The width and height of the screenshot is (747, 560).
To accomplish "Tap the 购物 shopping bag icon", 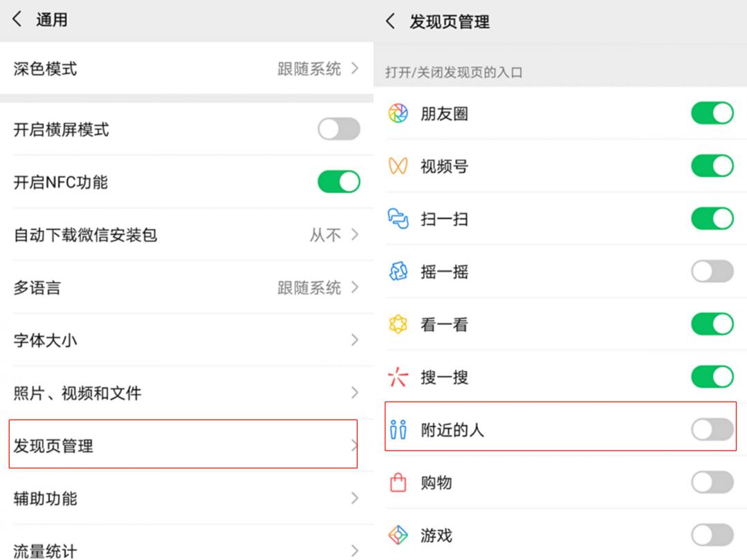I will pos(398,483).
